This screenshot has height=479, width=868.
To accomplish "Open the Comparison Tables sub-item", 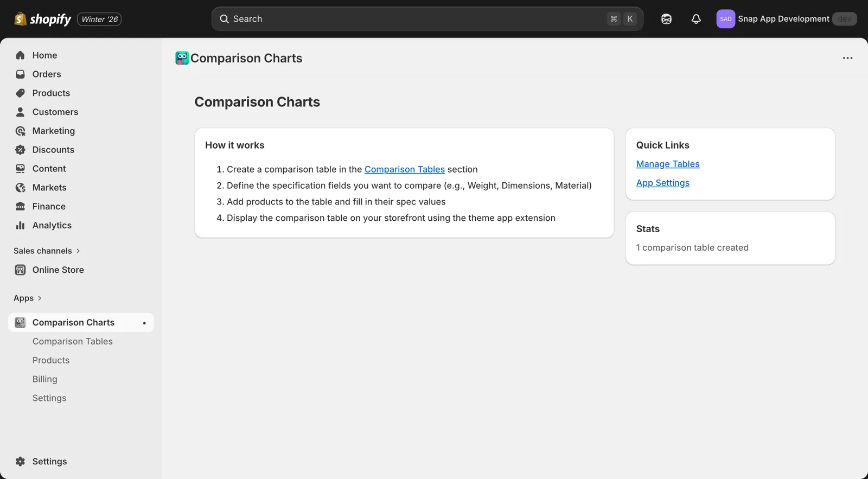I will point(73,341).
